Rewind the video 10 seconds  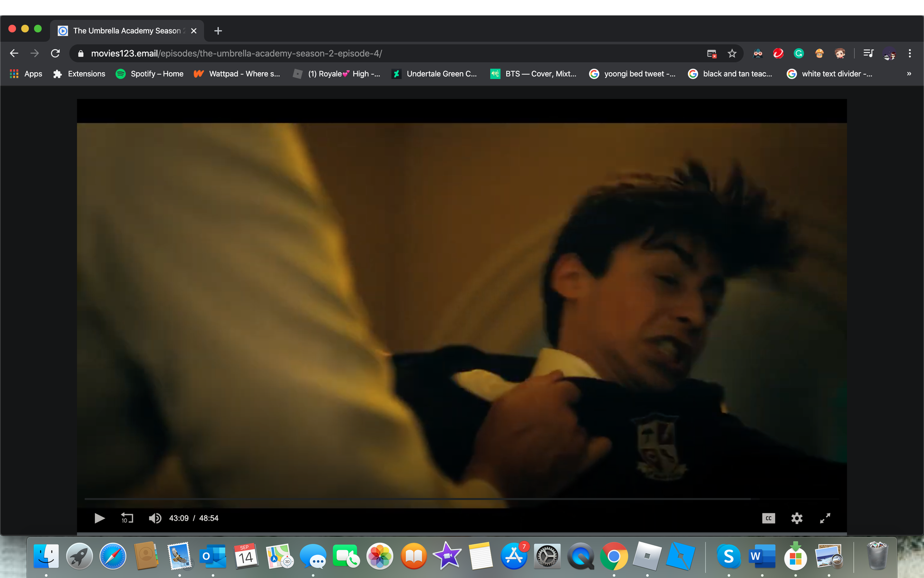click(127, 518)
